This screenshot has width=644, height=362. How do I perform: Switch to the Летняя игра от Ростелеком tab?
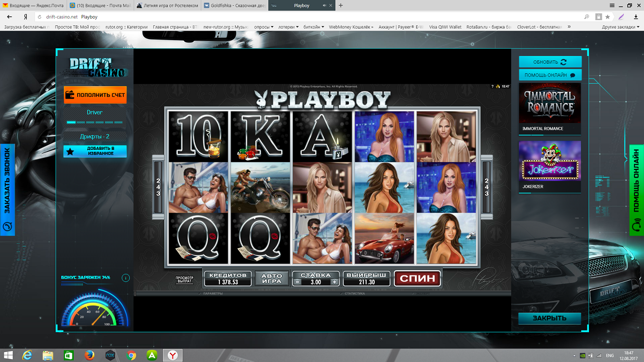pos(167,6)
